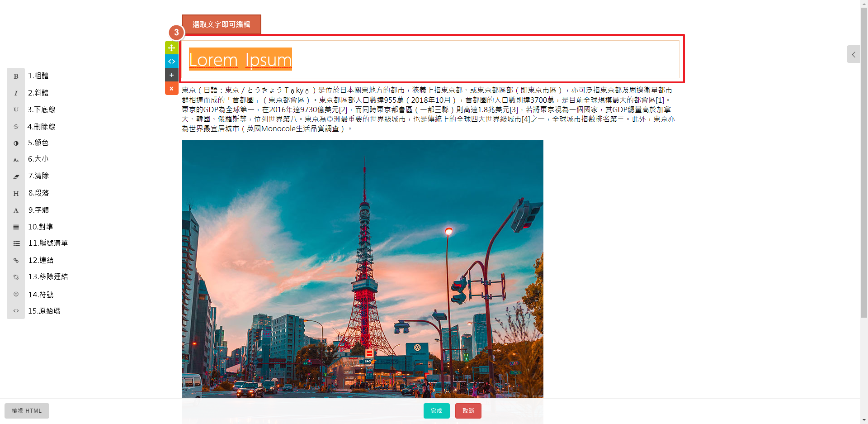Image resolution: width=868 pixels, height=424 pixels.
Task: Add a new block with plus icon
Action: coord(171,75)
